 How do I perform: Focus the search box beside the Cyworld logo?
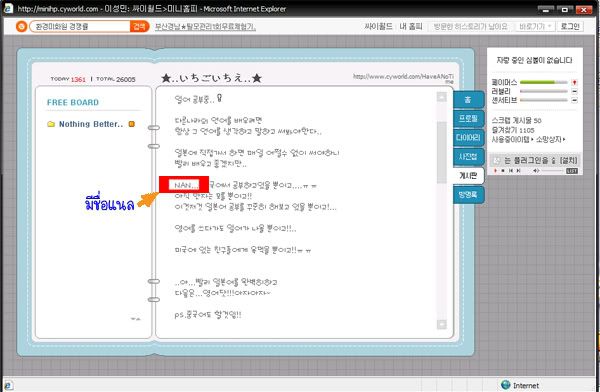point(79,26)
